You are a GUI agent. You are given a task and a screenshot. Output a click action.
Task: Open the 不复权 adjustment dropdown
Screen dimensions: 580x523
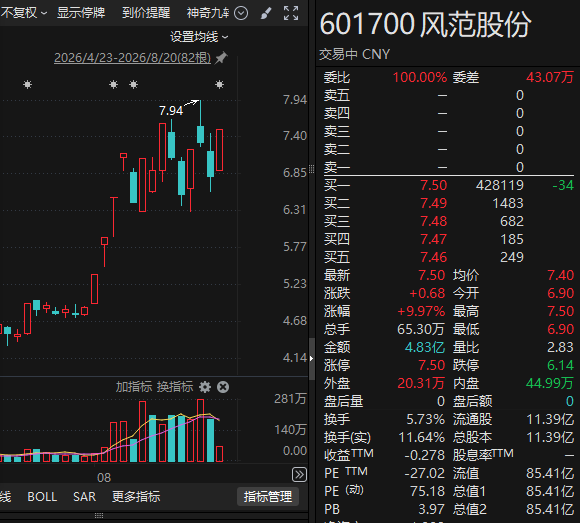[24, 13]
